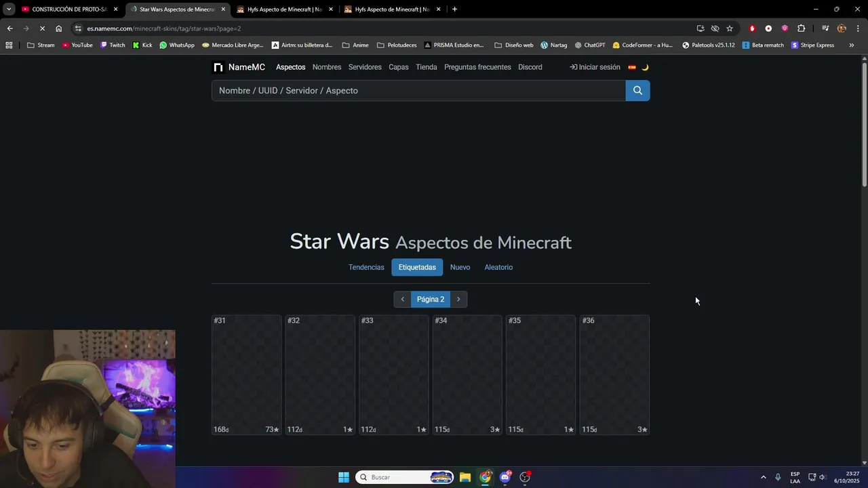Open the Stream bookmark folder
Viewport: 868px width, 488px height.
(41, 45)
